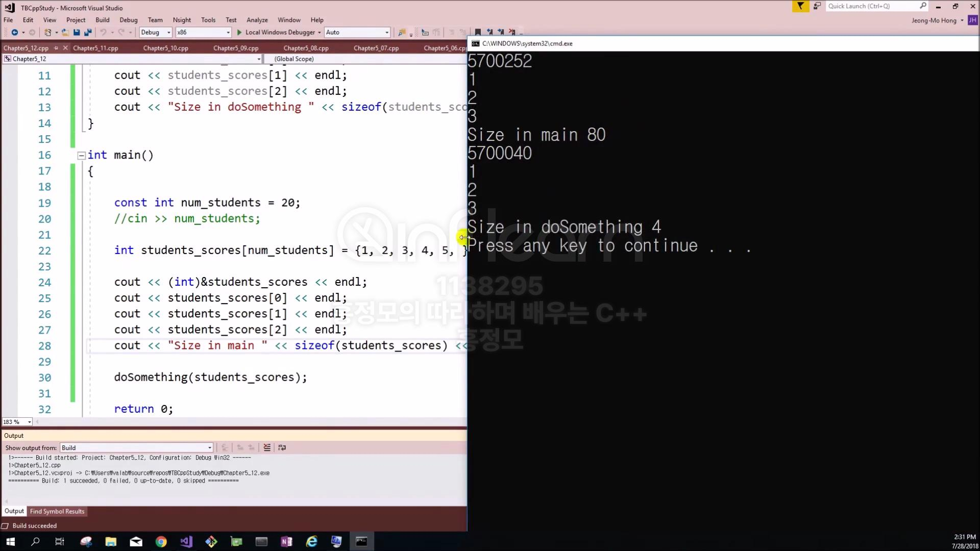Open Chrome from the taskbar

pos(161,541)
